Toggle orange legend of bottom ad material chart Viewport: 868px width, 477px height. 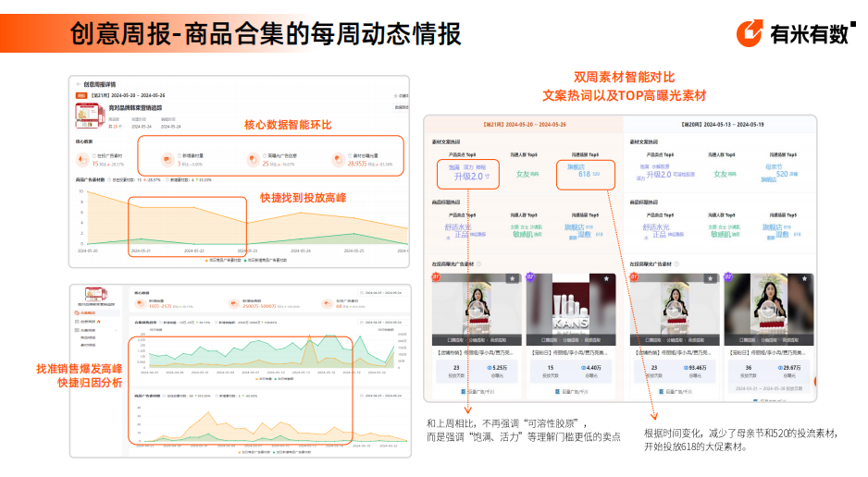click(x=255, y=452)
